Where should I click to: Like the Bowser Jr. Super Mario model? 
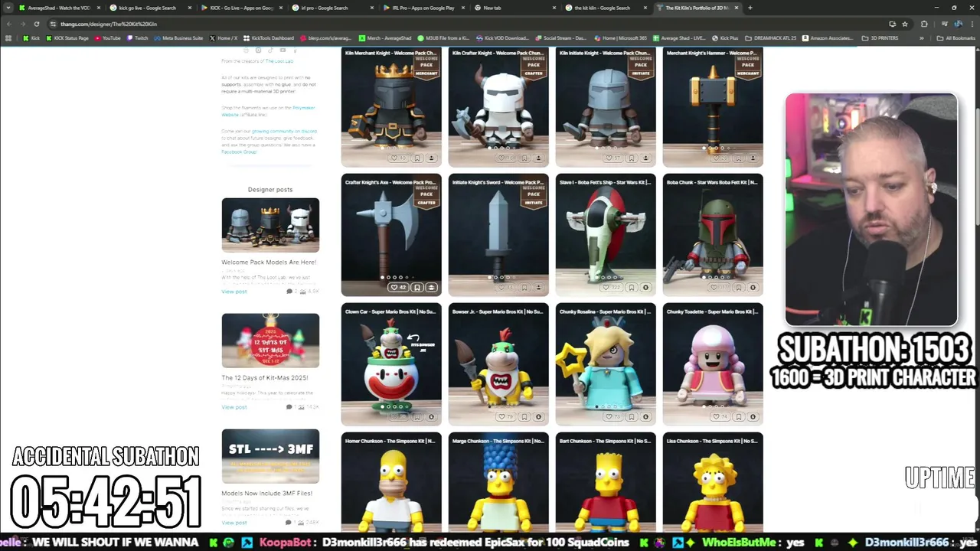505,417
